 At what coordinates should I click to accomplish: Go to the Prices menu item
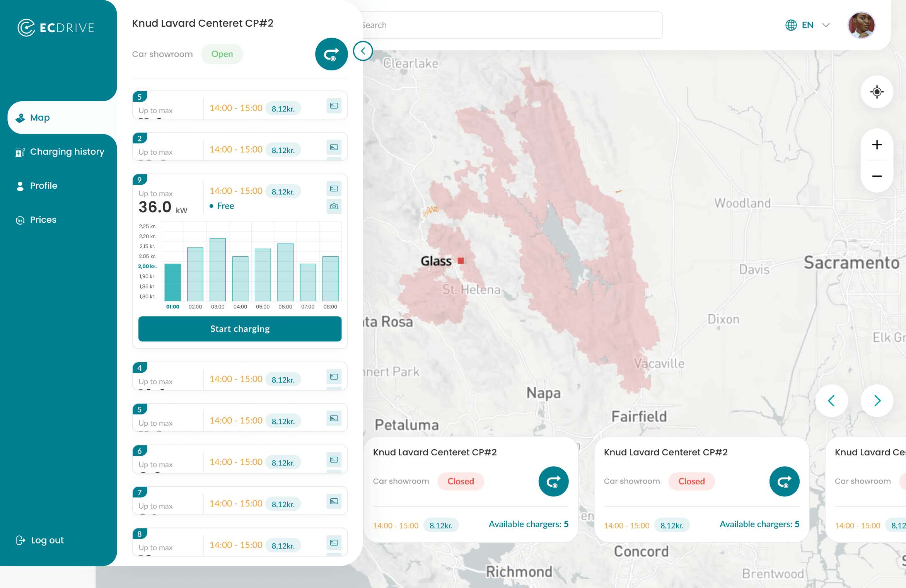(43, 220)
